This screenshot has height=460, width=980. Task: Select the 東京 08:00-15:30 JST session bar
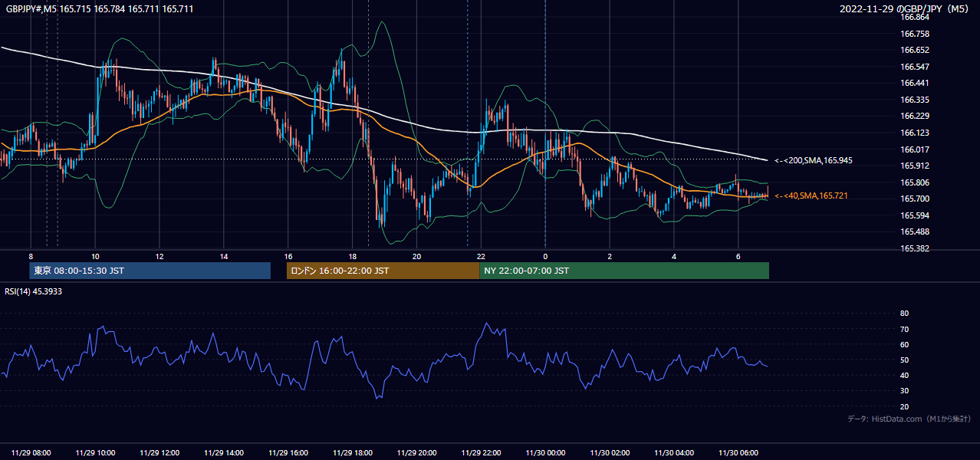pos(150,271)
